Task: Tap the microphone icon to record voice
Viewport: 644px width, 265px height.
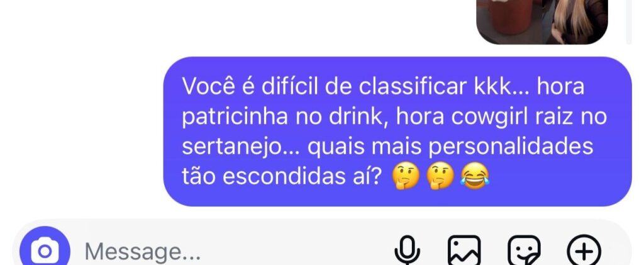Action: 407,251
